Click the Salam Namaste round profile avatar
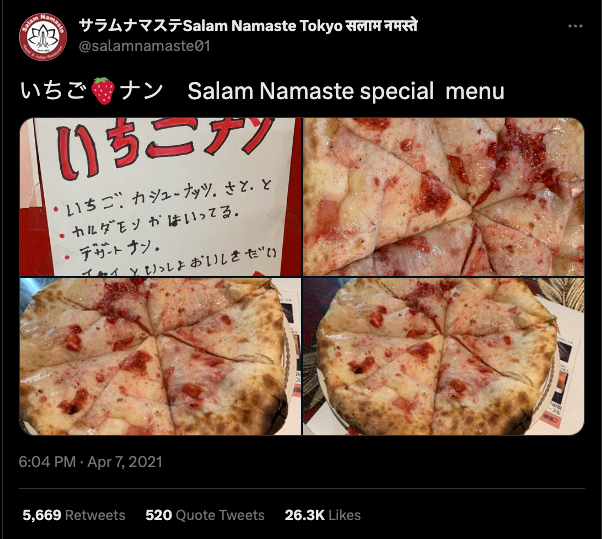This screenshot has width=602, height=539. coord(43,37)
